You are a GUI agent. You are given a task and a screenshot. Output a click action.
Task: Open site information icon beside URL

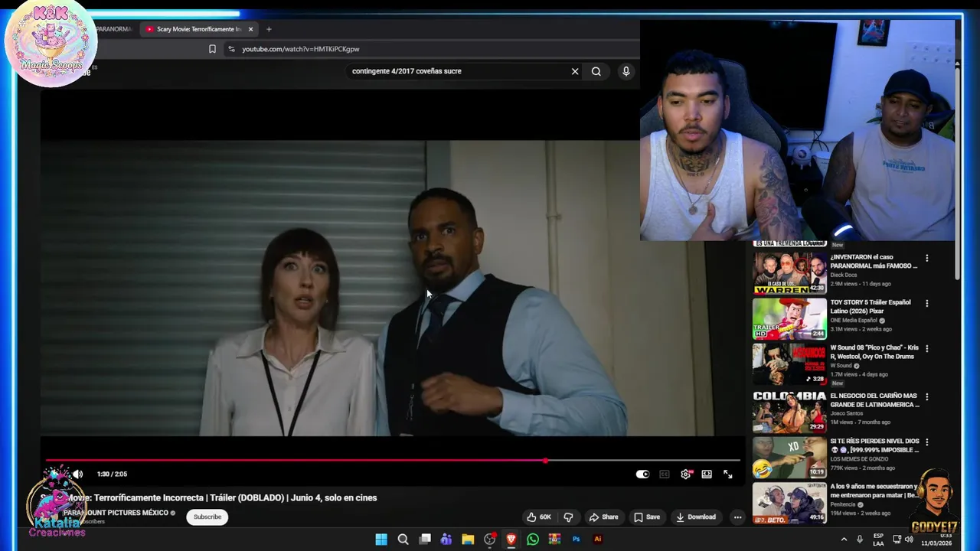point(231,49)
